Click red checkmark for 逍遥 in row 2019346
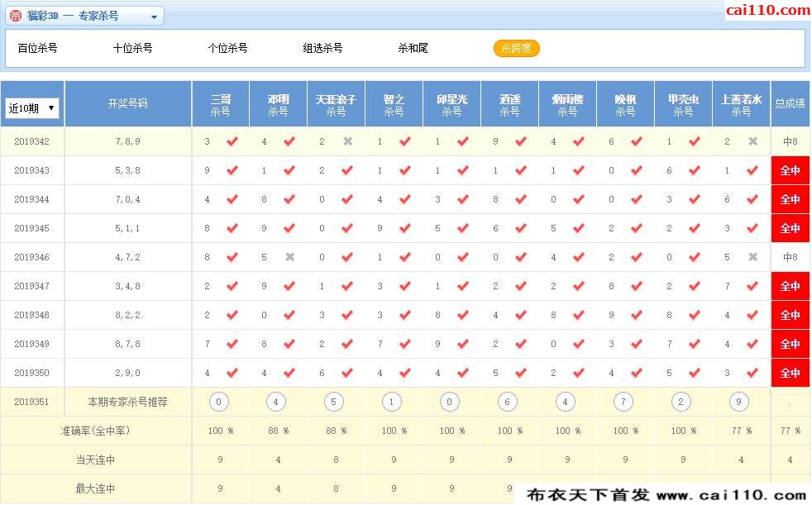Image resolution: width=812 pixels, height=505 pixels. (x=521, y=257)
